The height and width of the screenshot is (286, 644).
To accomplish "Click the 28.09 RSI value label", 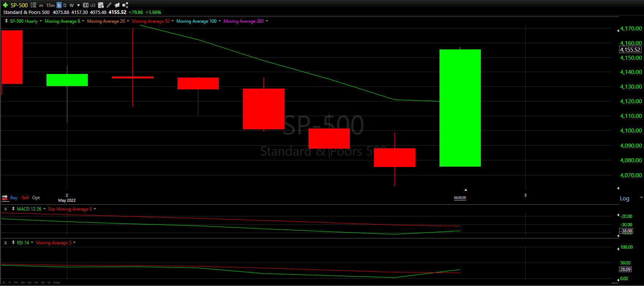I will tap(625, 270).
